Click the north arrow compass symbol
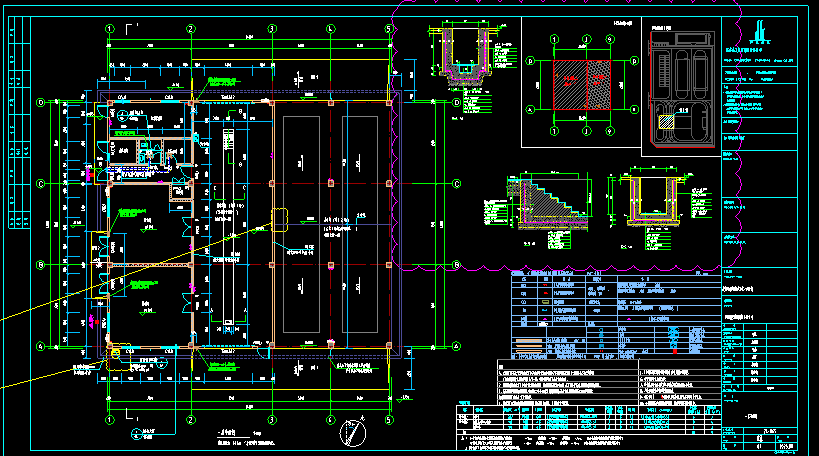 pos(351,434)
